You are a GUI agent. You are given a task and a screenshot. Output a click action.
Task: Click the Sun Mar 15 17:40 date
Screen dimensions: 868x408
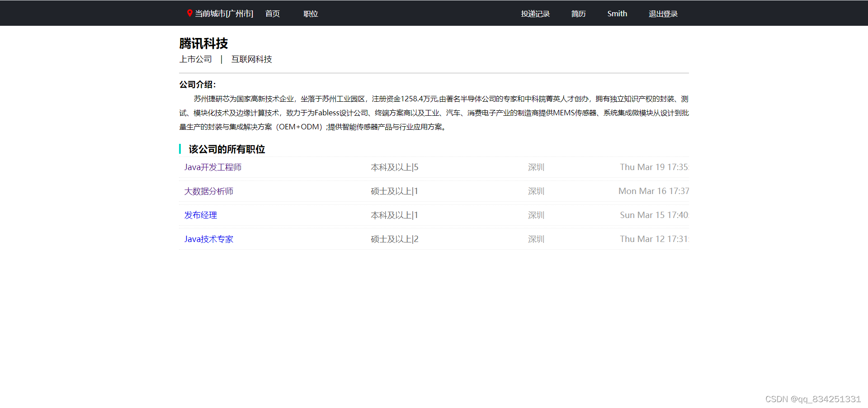[x=654, y=215]
